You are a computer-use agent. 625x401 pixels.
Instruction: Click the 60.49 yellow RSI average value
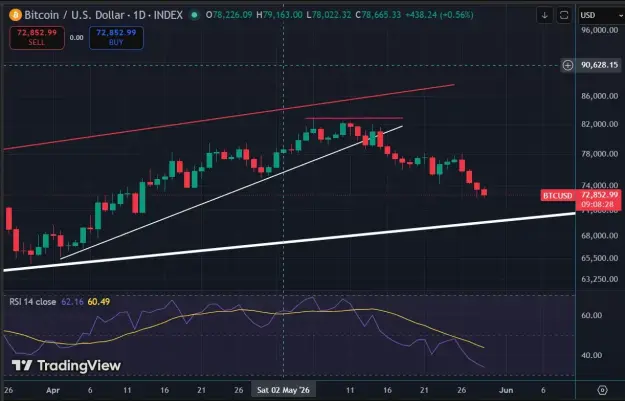click(x=99, y=302)
